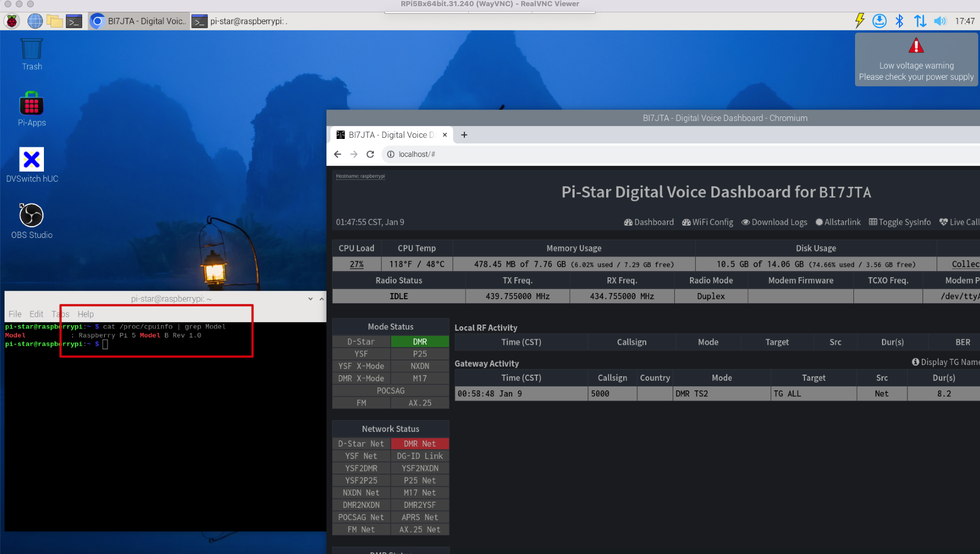Click the low voltage lightning tray icon

[860, 21]
